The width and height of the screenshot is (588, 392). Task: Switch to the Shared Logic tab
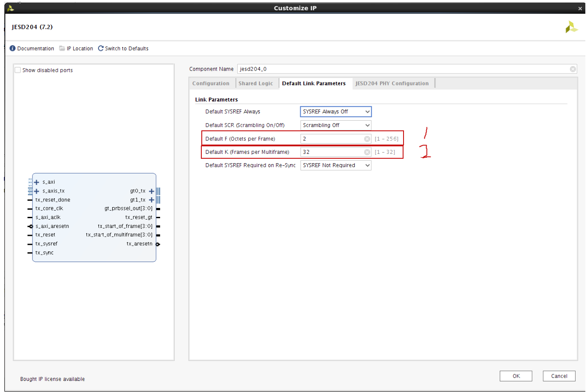coord(256,83)
